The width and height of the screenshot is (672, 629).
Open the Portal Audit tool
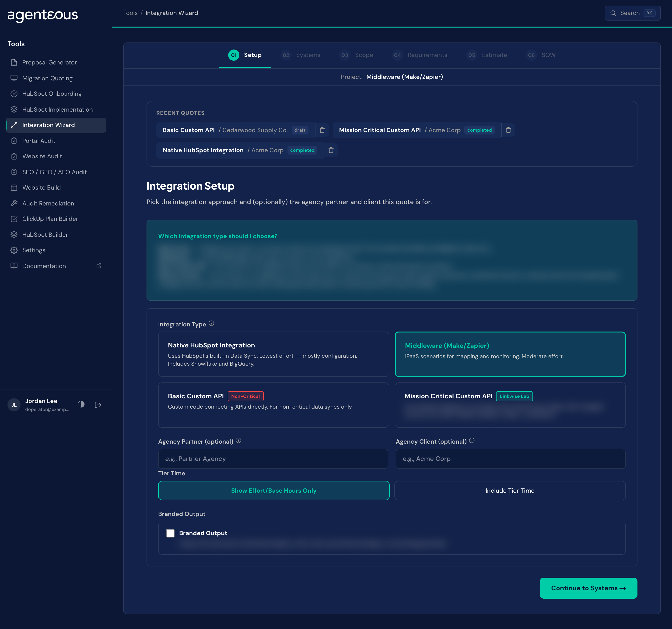pos(56,141)
